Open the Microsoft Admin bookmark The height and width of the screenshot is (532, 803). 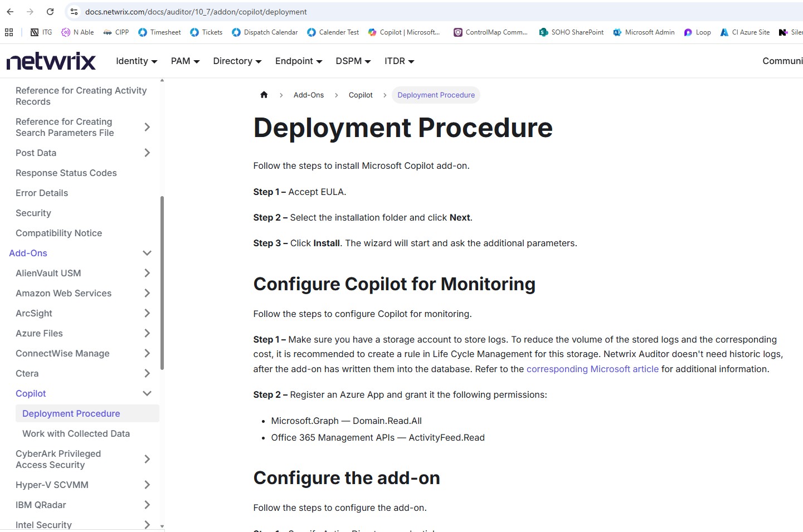coord(644,32)
